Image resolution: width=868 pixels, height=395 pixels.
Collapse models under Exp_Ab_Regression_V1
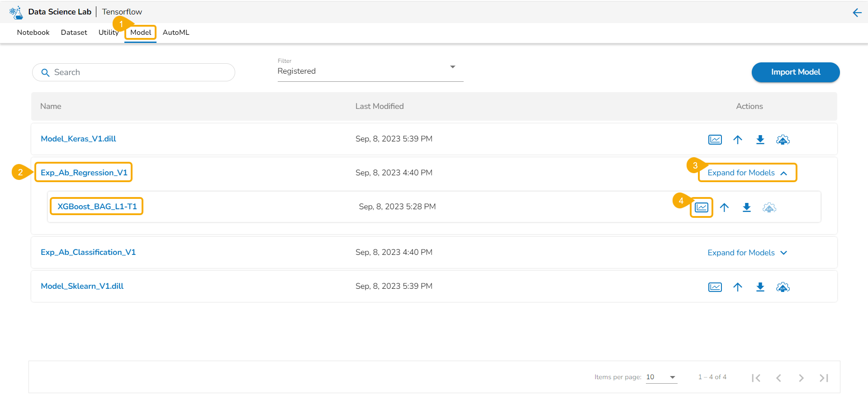[x=747, y=173]
